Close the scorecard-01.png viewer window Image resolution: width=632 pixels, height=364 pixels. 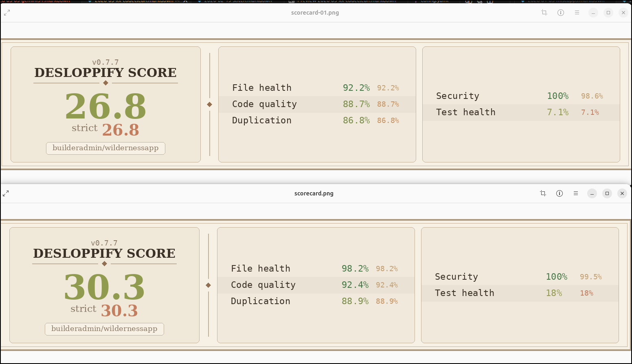point(623,13)
